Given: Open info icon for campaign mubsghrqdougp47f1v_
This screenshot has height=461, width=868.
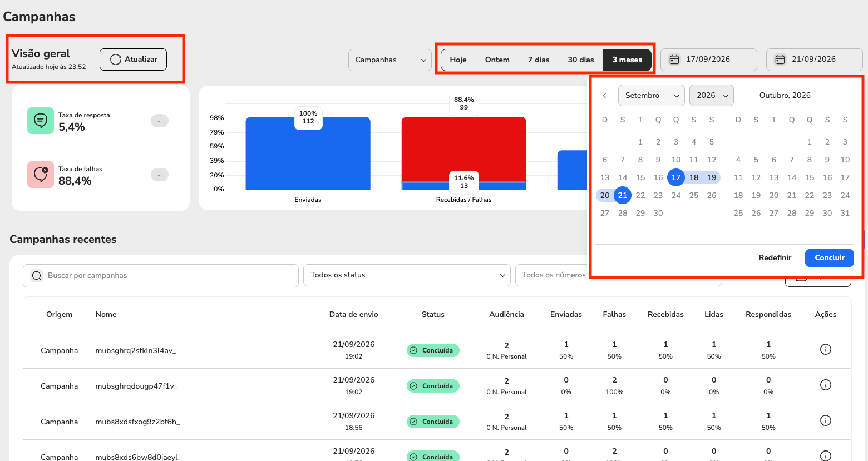Looking at the screenshot, I should tap(826, 385).
